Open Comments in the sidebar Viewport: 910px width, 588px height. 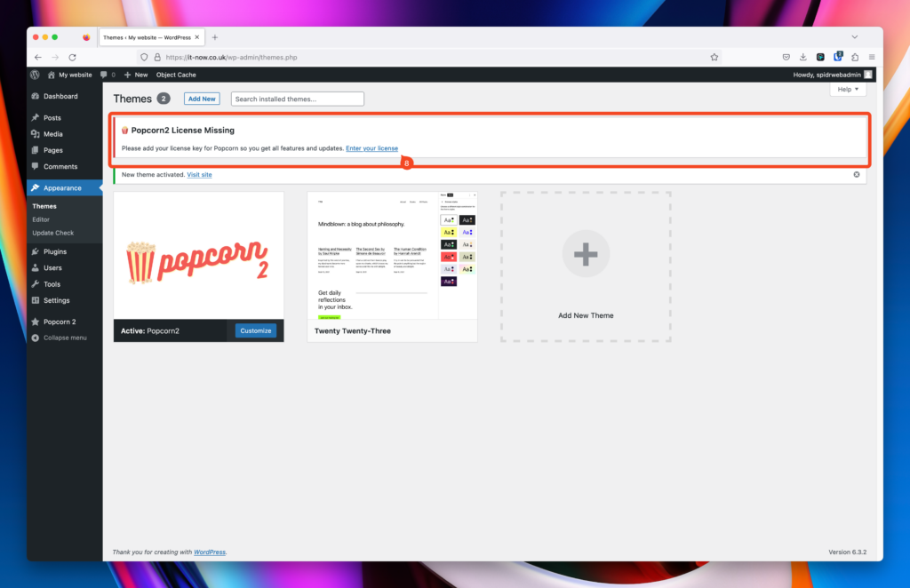point(60,166)
